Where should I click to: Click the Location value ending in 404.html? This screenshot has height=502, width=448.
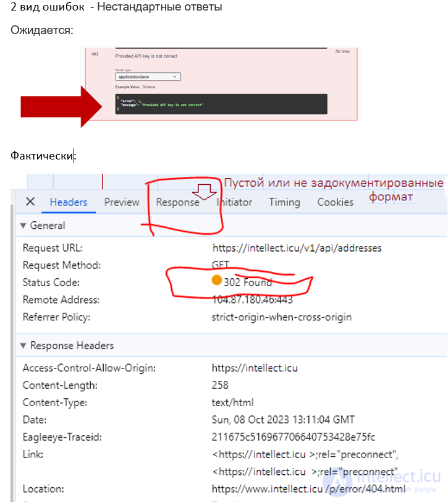click(x=308, y=489)
